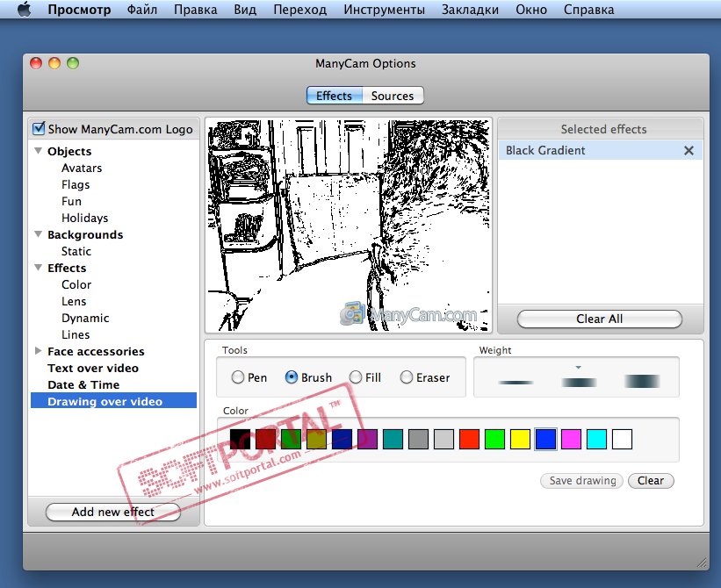Open the Просмотр application menu

[79, 10]
